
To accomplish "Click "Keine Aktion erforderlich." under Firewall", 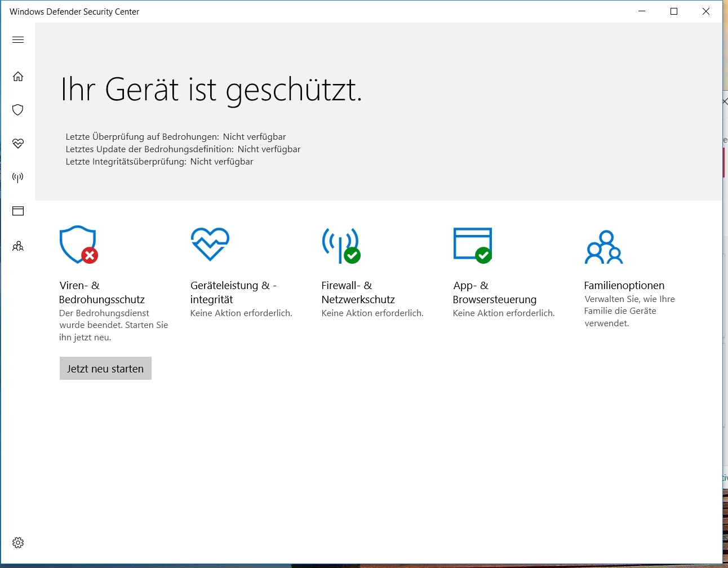I will (x=372, y=313).
